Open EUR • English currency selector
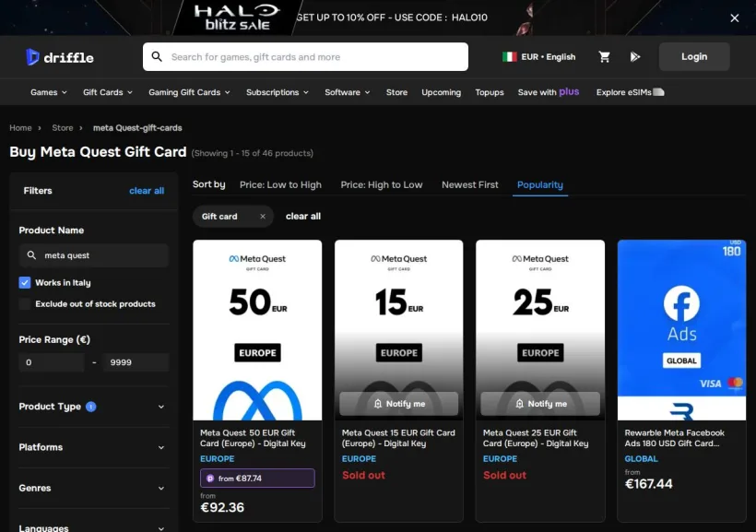This screenshot has height=532, width=756. pos(538,57)
